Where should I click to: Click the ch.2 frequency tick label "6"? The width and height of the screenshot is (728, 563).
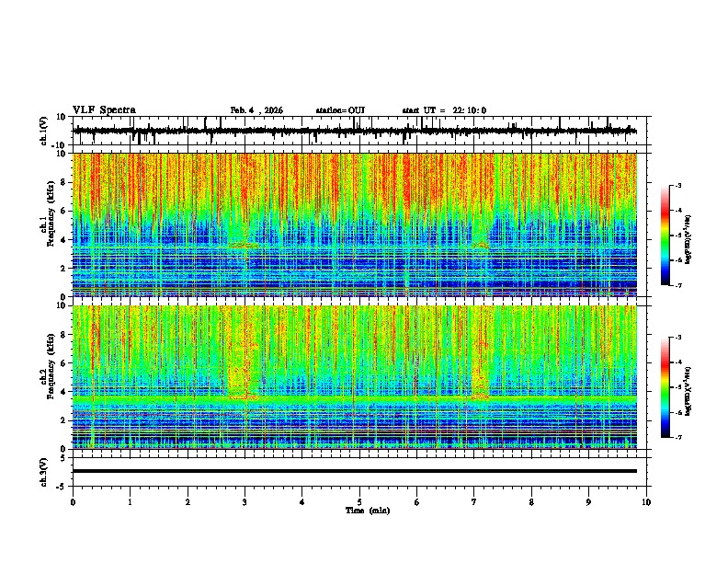[x=64, y=362]
